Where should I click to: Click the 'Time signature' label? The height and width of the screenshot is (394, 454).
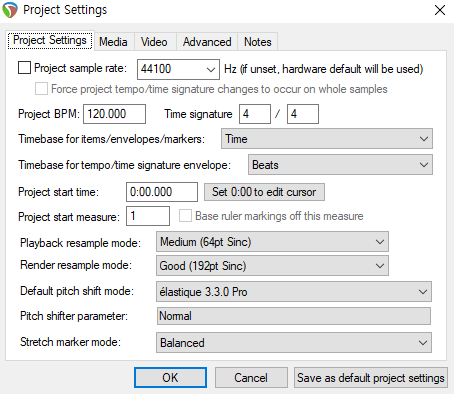[x=198, y=114]
